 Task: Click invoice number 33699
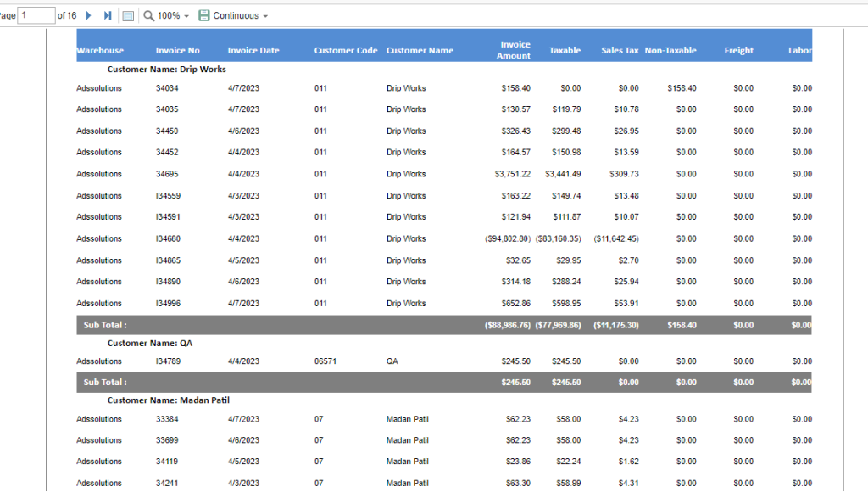pyautogui.click(x=167, y=440)
